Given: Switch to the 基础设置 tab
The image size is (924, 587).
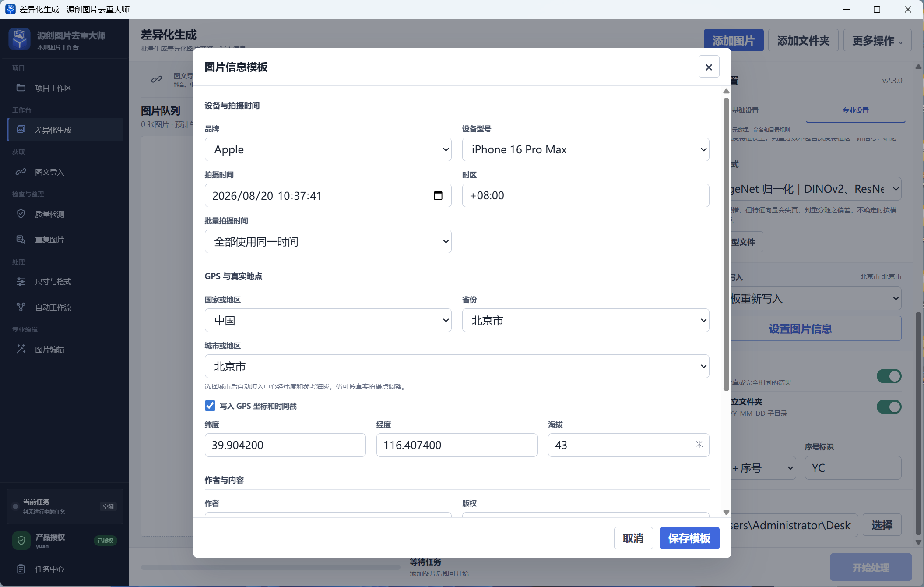Looking at the screenshot, I should (x=745, y=110).
